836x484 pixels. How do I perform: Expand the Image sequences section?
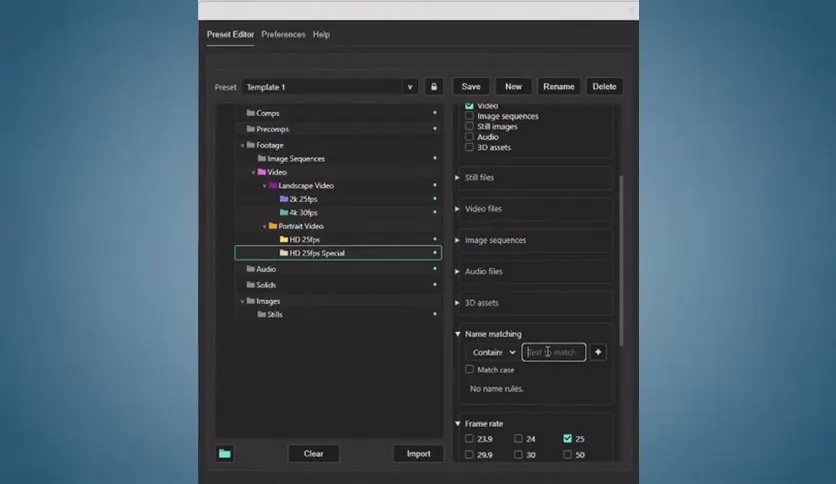[457, 240]
